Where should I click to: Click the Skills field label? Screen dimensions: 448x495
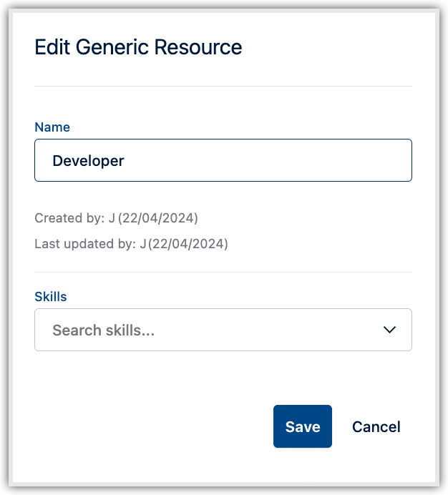(51, 296)
